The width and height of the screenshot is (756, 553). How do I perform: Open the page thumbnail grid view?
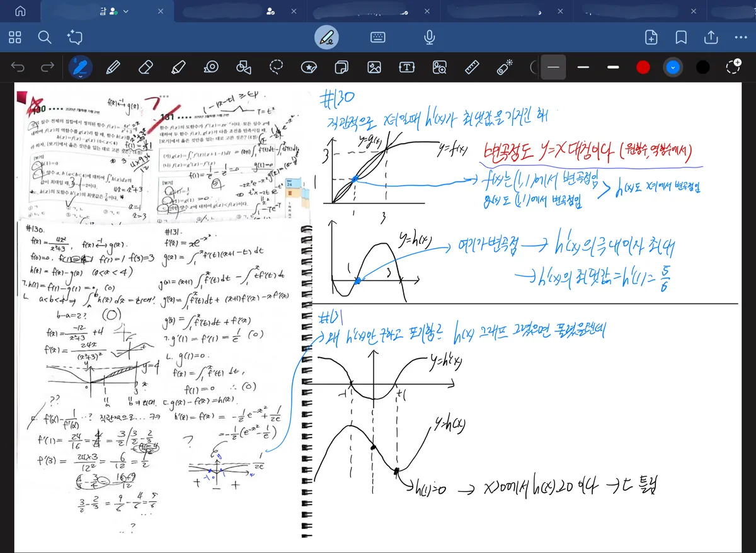15,37
